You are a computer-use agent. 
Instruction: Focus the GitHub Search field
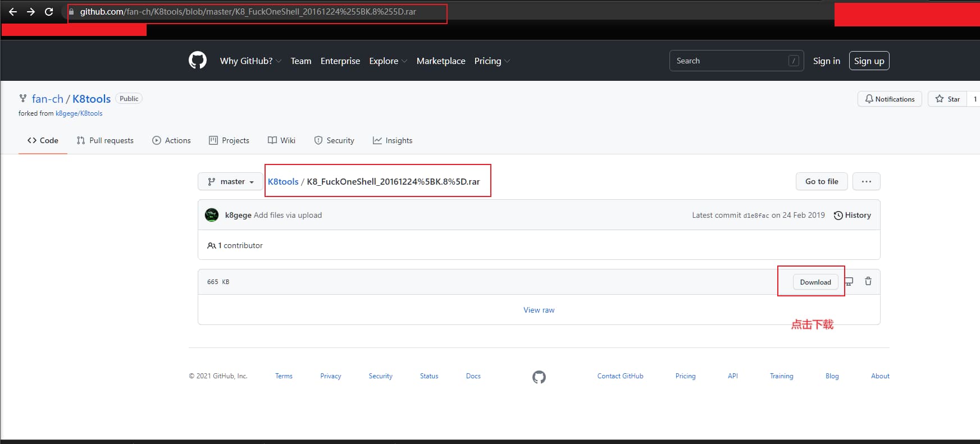(x=737, y=61)
